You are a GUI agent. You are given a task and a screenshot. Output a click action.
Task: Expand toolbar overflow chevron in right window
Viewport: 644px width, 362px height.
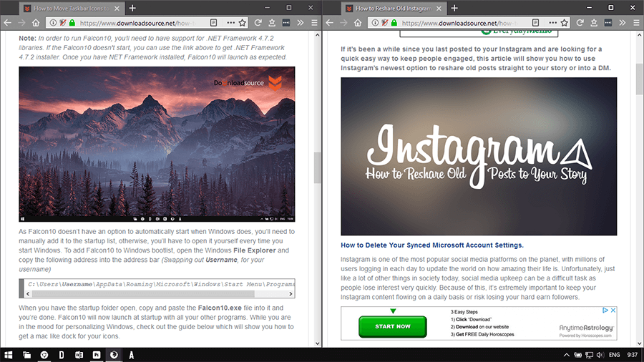(623, 23)
